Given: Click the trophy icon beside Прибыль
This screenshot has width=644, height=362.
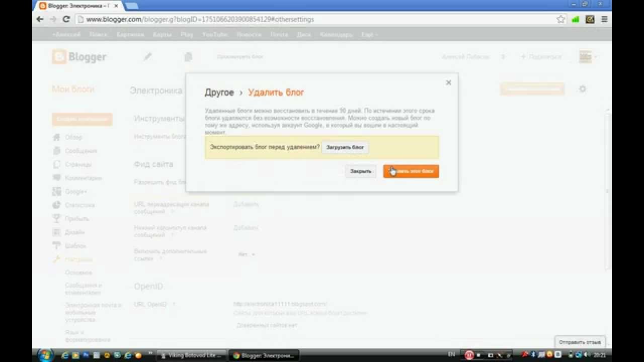Looking at the screenshot, I should pos(56,219).
